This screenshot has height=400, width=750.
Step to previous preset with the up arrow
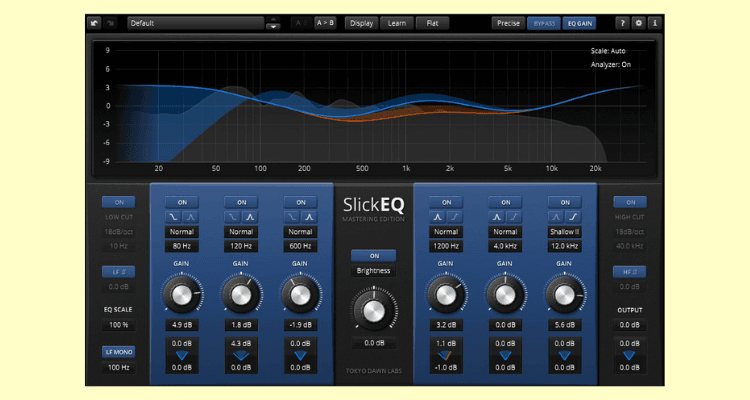tap(273, 20)
